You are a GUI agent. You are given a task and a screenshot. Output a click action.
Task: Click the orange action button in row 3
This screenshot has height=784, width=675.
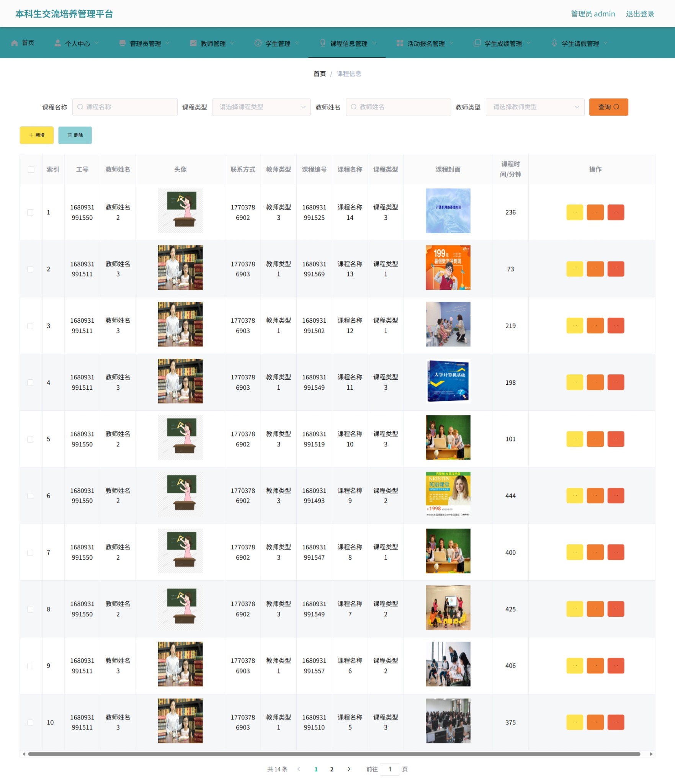(x=595, y=326)
